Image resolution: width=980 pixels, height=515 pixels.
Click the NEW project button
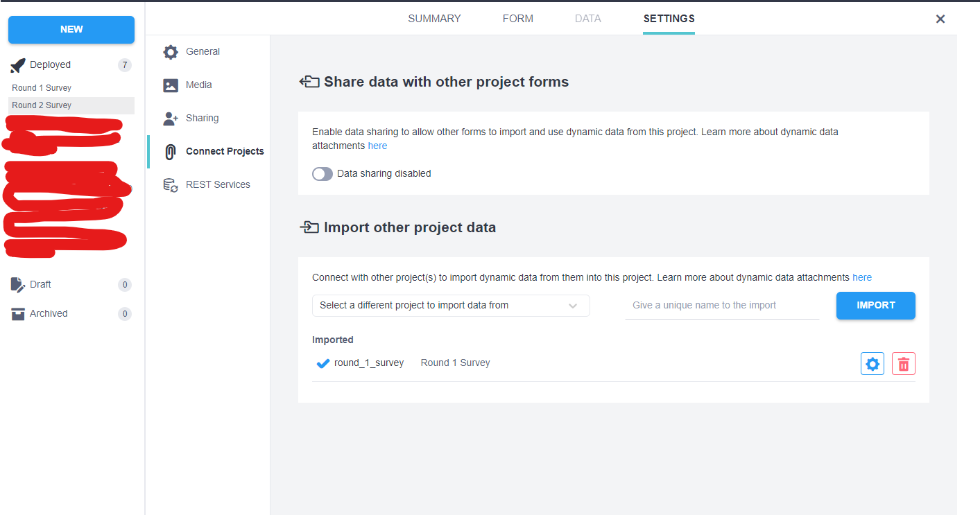(x=71, y=30)
